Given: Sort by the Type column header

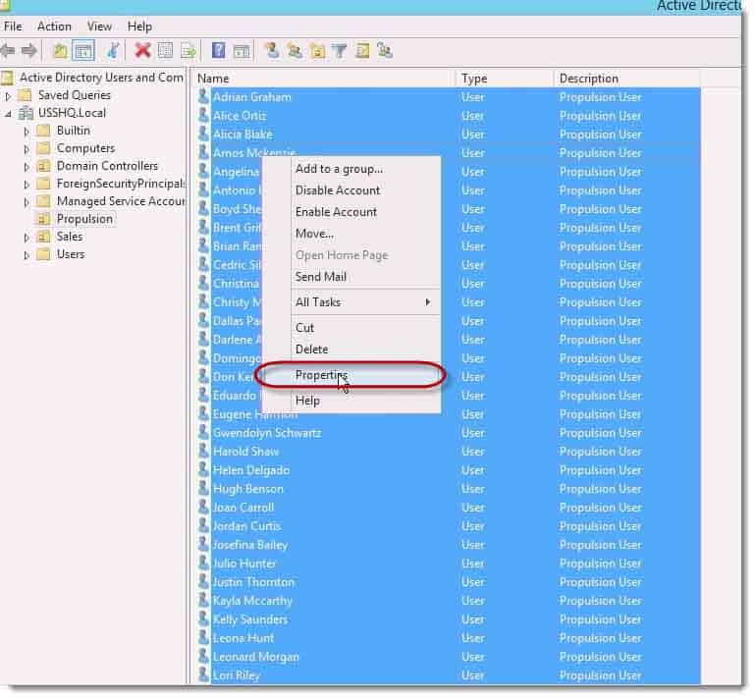Looking at the screenshot, I should coord(505,79).
